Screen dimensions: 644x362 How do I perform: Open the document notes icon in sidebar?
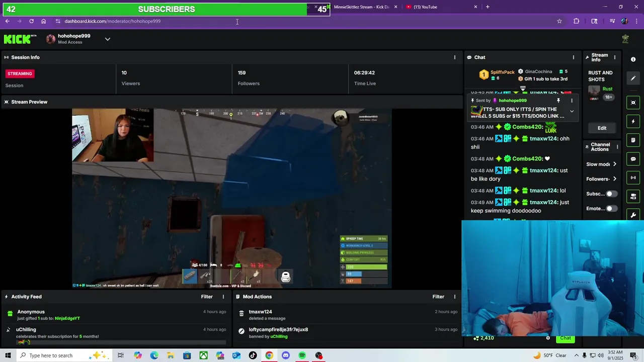pyautogui.click(x=633, y=140)
